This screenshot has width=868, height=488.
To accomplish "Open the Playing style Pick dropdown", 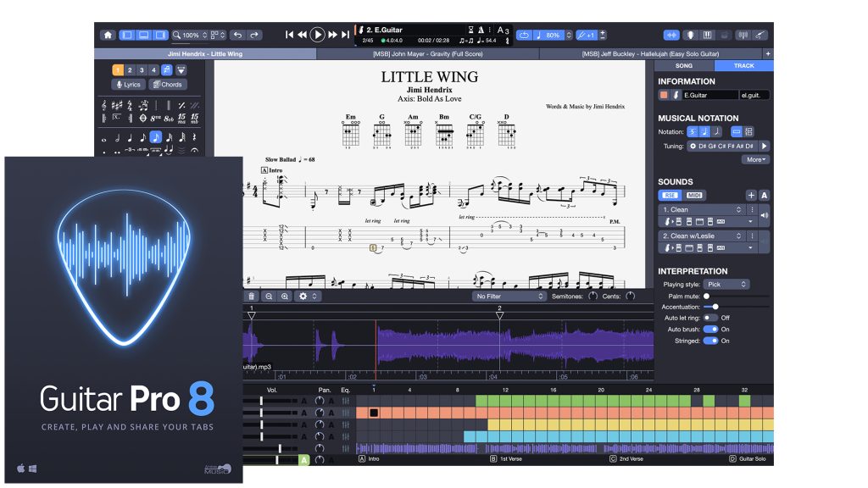I will [726, 284].
